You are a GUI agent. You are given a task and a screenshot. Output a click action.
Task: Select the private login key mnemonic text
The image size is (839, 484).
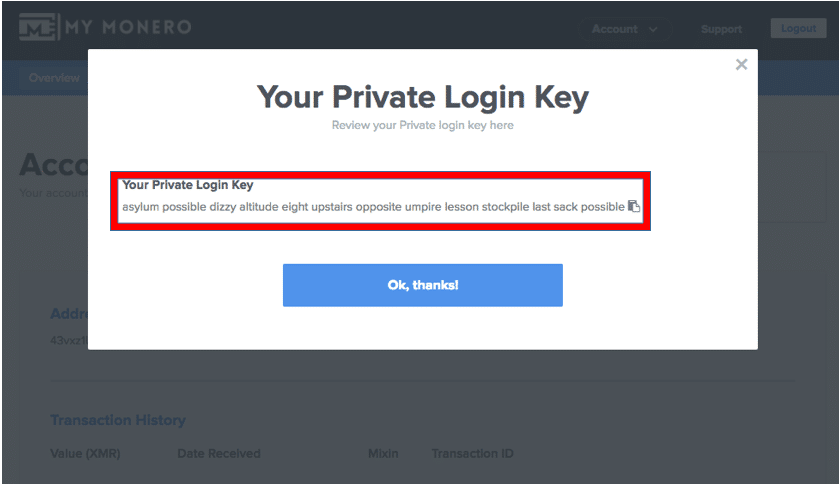373,207
